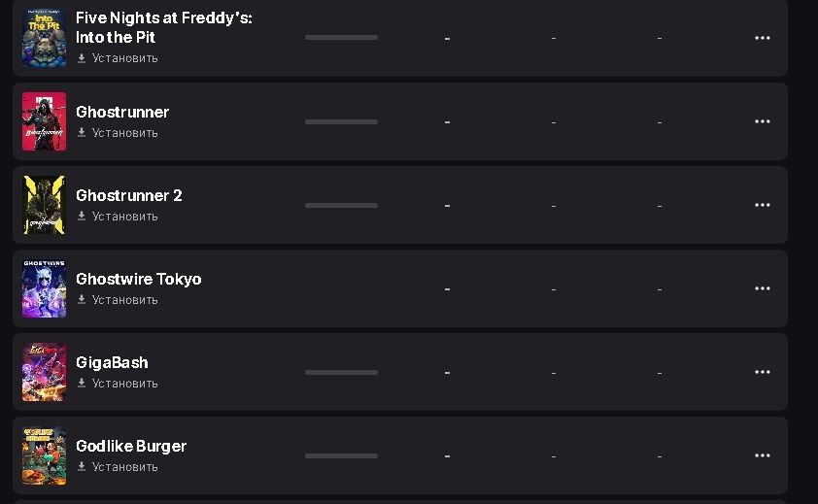
Task: Click download icon under Five Nights at Freddy's
Action: [x=82, y=58]
